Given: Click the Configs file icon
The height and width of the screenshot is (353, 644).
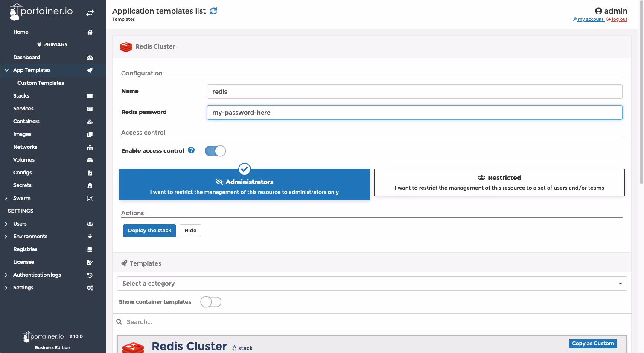Looking at the screenshot, I should click(90, 173).
